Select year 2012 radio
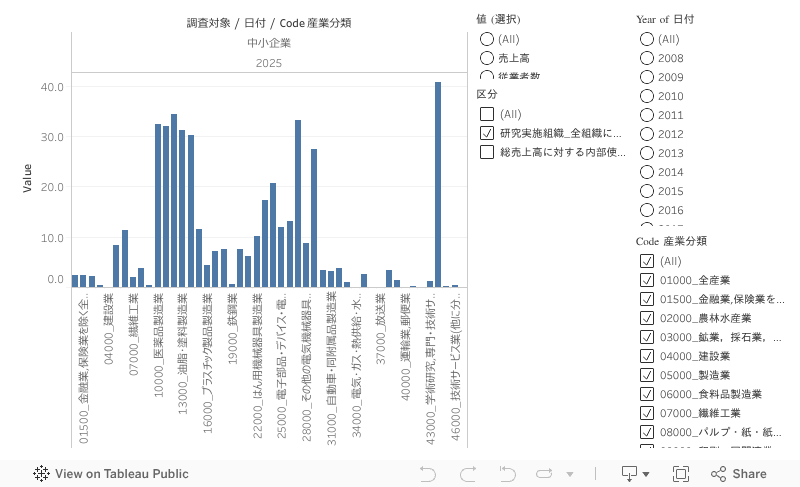 (x=646, y=134)
